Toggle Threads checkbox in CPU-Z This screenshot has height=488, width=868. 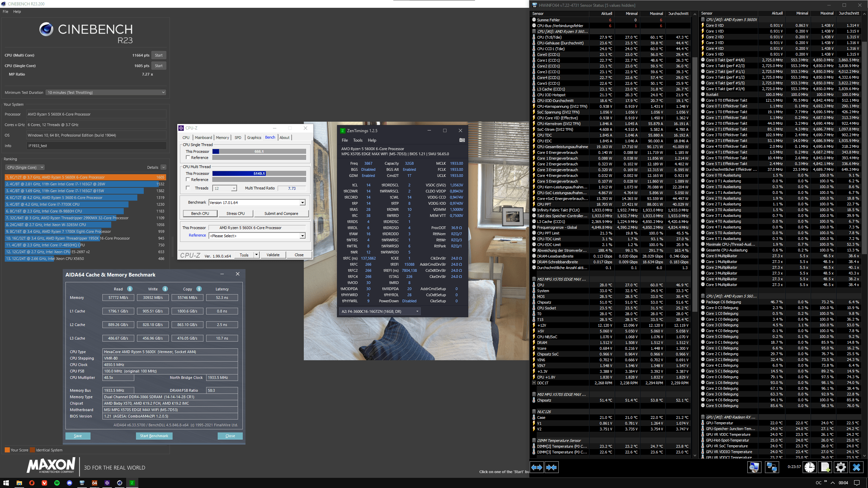point(188,188)
